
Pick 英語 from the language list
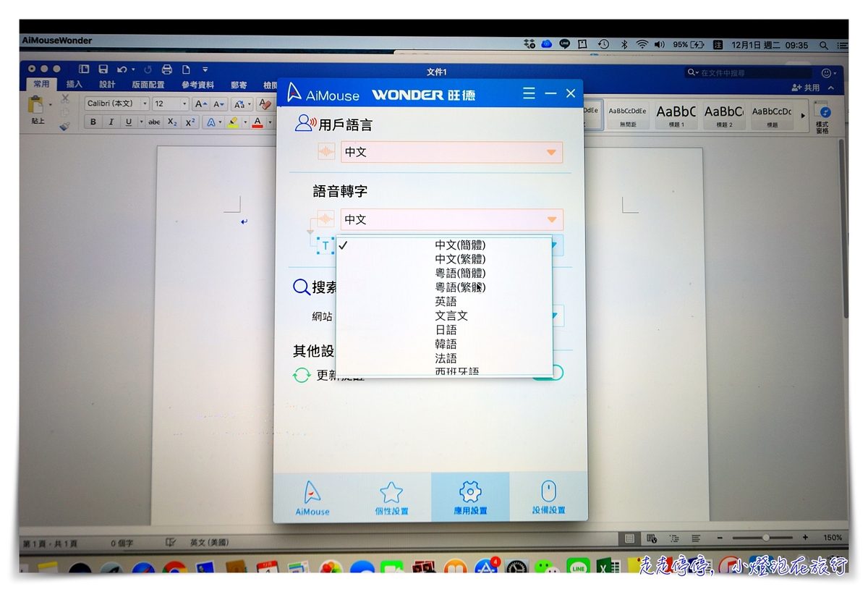pos(446,301)
